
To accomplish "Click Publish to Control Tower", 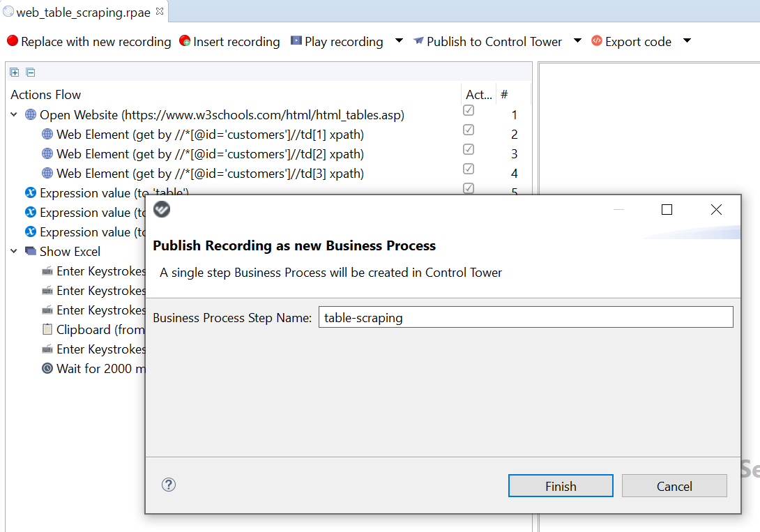I will (x=487, y=42).
